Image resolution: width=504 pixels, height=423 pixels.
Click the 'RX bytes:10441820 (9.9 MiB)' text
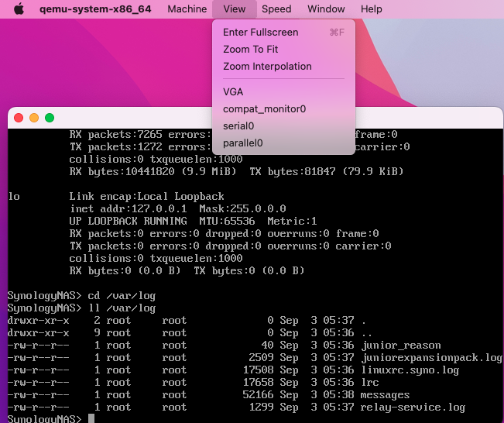pyautogui.click(x=153, y=171)
